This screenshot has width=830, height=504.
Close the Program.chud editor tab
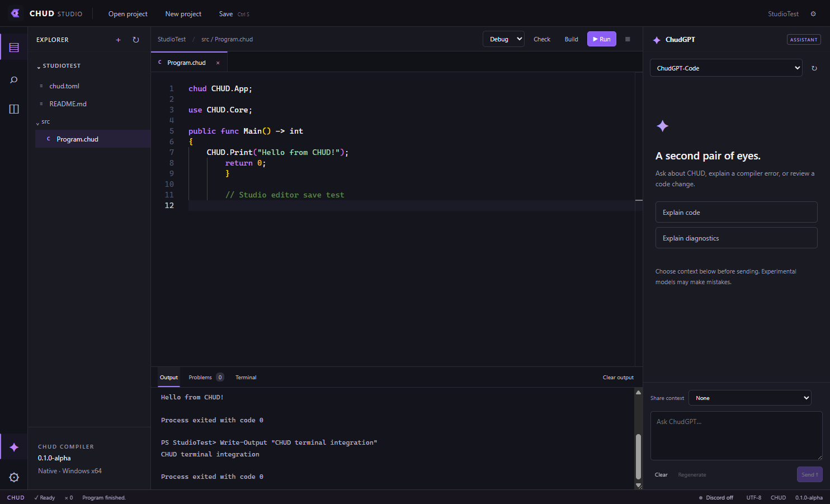[x=218, y=63]
